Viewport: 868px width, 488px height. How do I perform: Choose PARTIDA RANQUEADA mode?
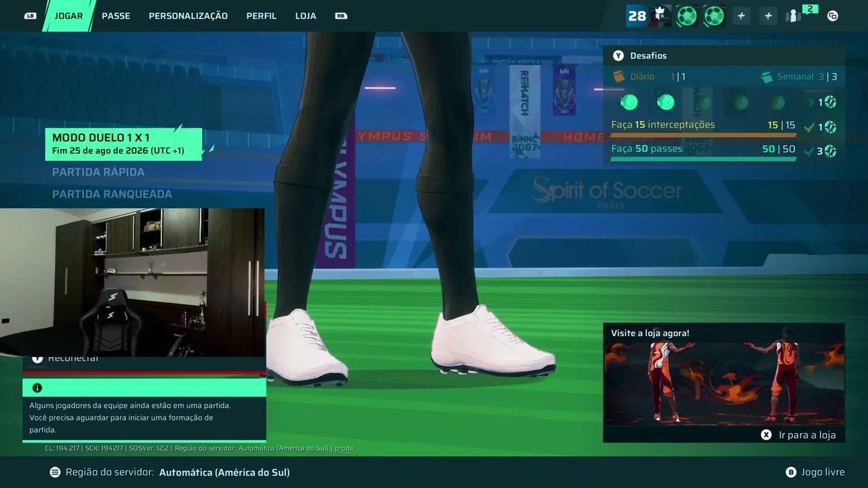[x=112, y=195]
